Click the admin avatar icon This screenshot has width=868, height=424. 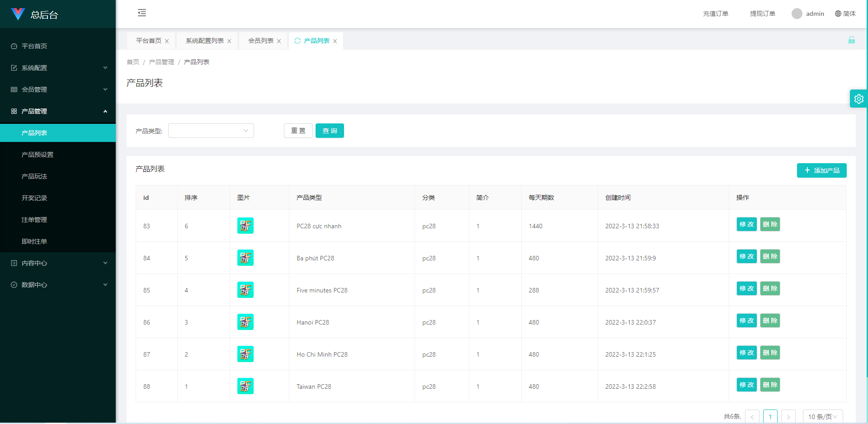point(797,14)
